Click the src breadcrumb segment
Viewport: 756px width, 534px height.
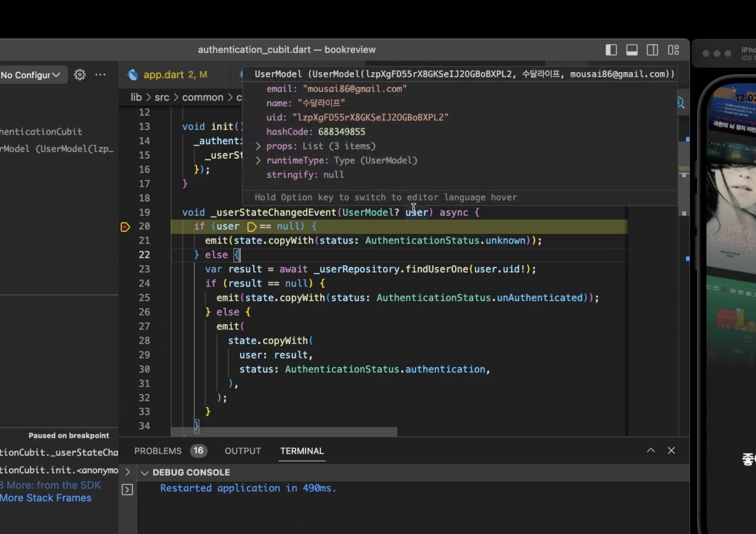[x=162, y=97]
